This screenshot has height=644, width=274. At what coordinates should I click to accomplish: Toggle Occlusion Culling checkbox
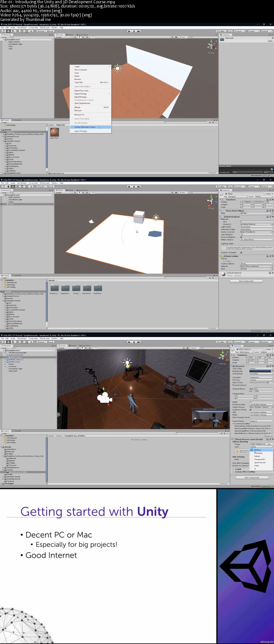(250, 410)
